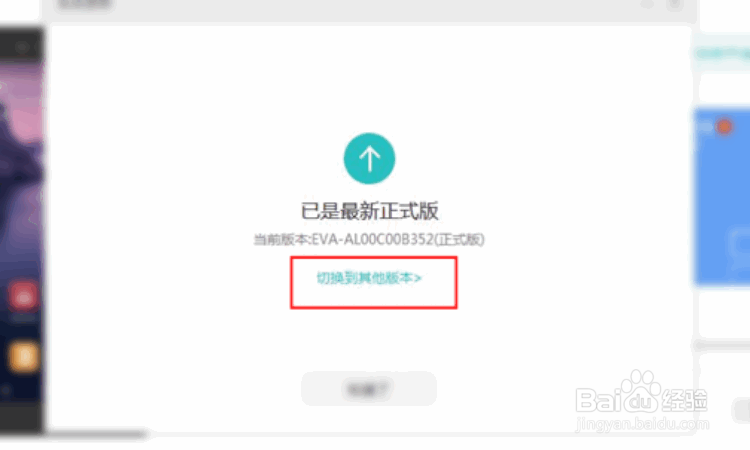The width and height of the screenshot is (750, 450).
Task: Click the 已是最新正式版 heading text
Action: [369, 211]
